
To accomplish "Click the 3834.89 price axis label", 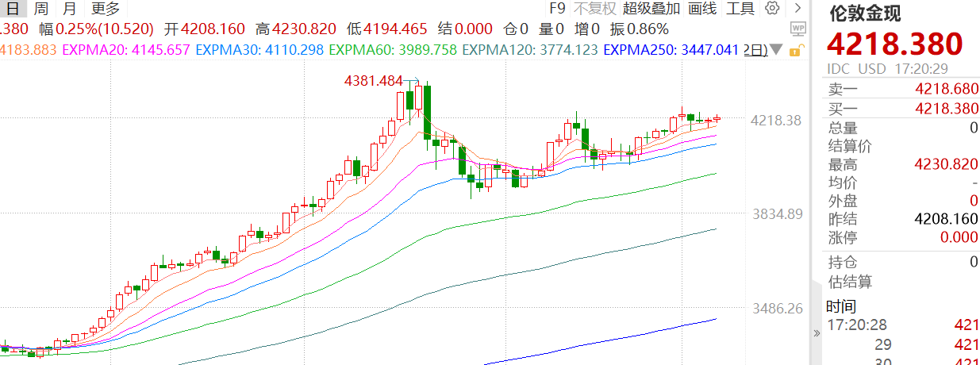I will tap(776, 214).
